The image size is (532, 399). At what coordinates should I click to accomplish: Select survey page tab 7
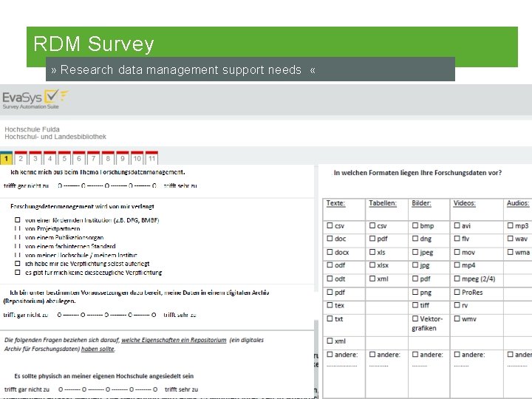(94, 158)
